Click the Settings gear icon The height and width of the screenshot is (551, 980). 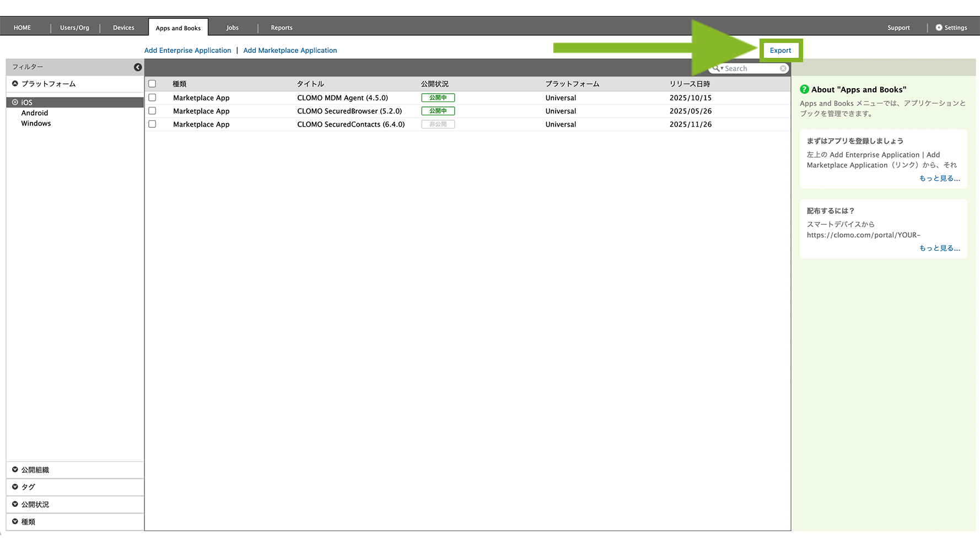(x=939, y=28)
